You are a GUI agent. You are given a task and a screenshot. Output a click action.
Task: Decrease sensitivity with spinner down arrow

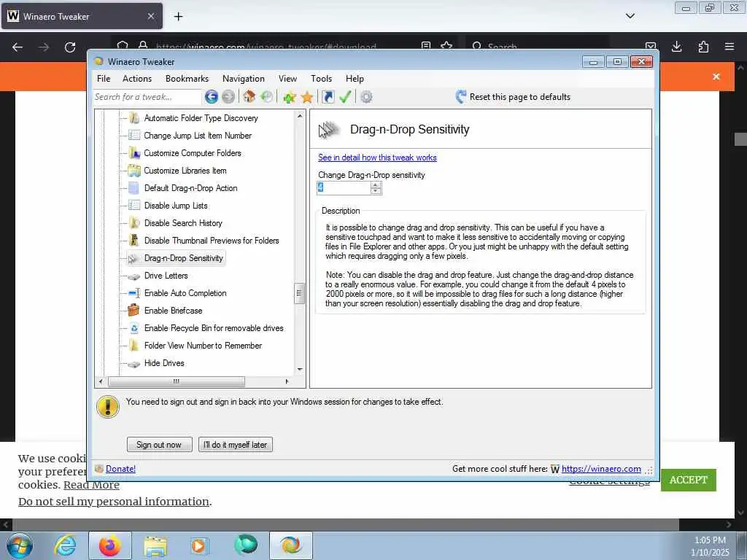click(x=376, y=191)
